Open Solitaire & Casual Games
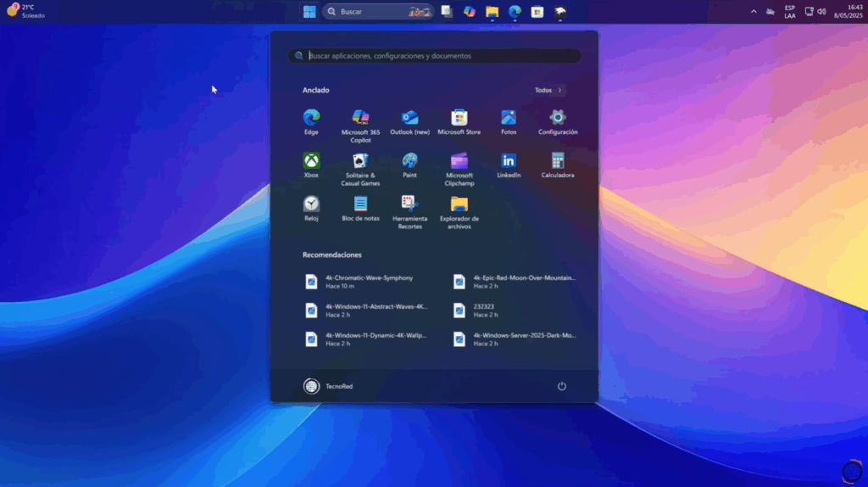 (360, 169)
